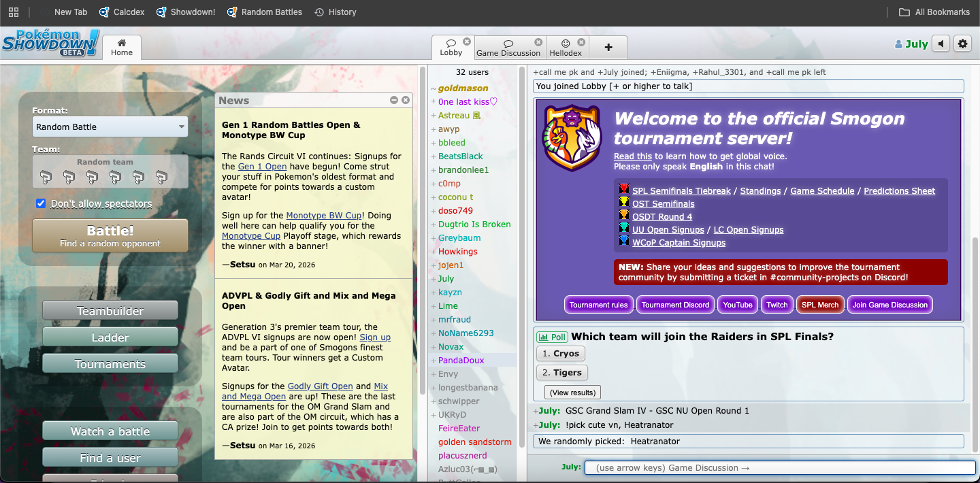Open the Format dropdown showing Random Battle
This screenshot has height=483, width=980.
pos(110,127)
